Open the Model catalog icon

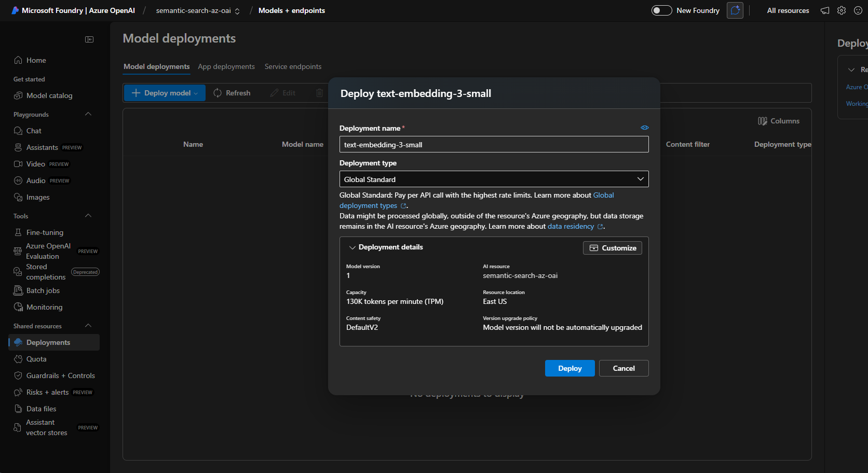click(18, 95)
